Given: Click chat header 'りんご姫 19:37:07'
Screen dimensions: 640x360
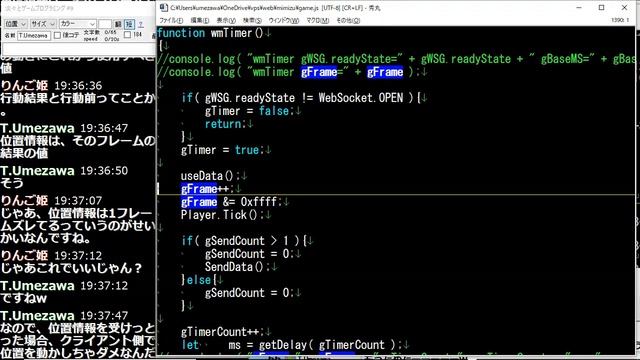Looking at the screenshot, I should click(51, 201).
